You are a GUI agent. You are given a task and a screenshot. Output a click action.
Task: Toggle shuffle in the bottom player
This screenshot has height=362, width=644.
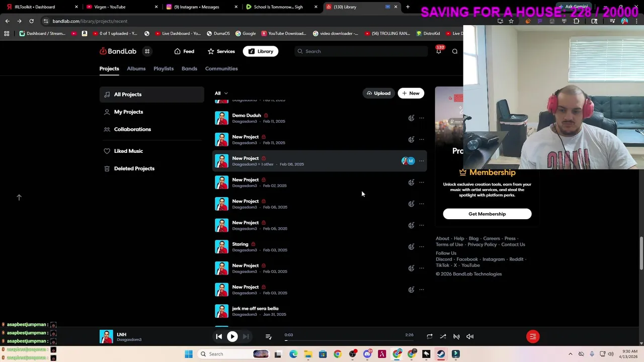click(443, 336)
